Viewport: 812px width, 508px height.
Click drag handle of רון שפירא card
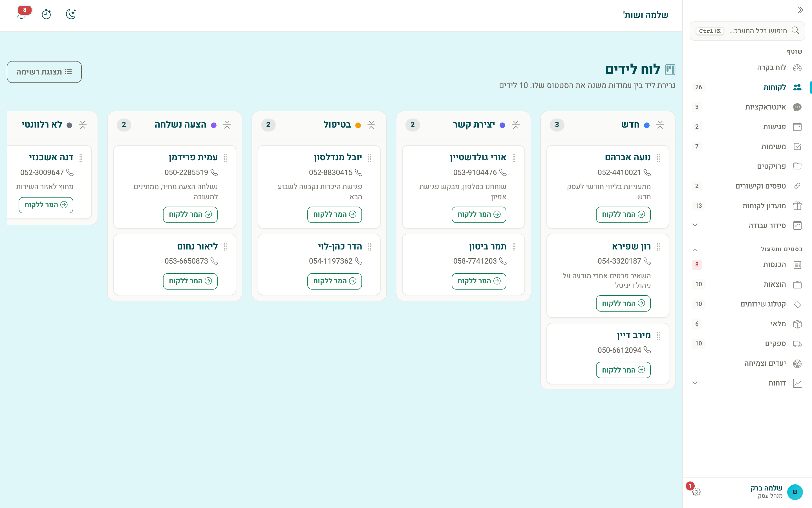coord(658,247)
